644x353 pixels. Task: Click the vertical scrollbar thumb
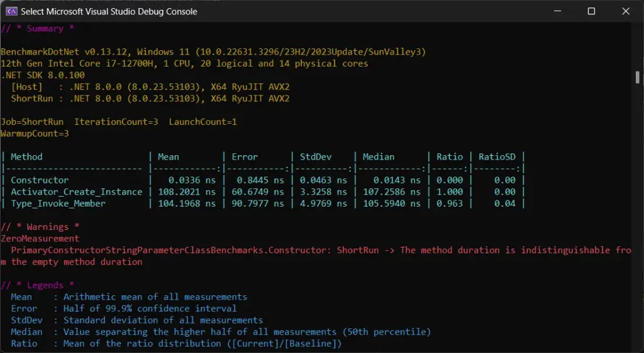638,77
